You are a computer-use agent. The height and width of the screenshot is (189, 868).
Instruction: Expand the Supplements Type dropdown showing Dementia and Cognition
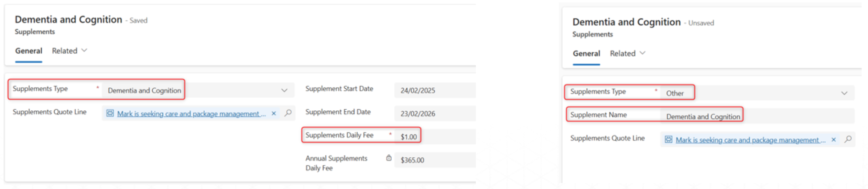click(284, 90)
